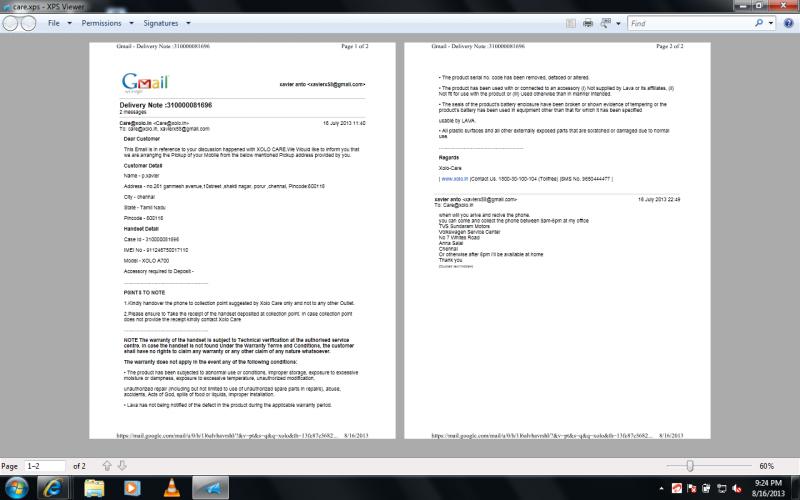Adjust the zoom slider handle
This screenshot has width=800, height=500.
(690, 466)
